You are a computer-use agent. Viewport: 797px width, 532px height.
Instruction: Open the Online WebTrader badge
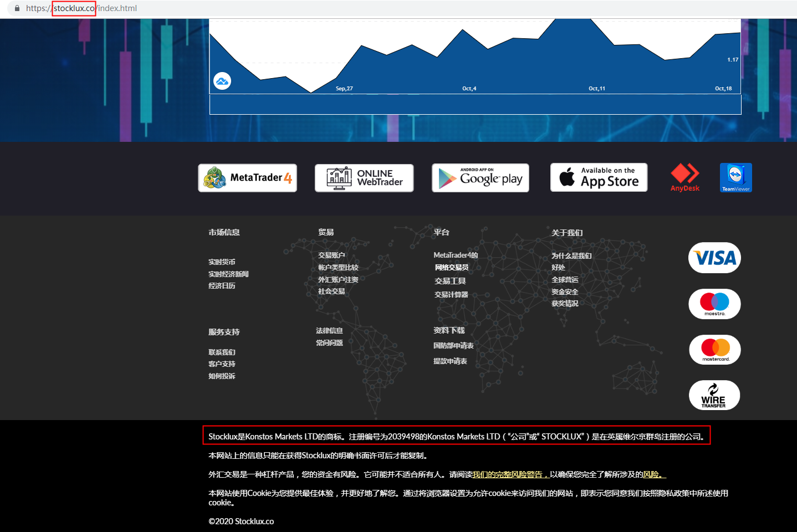[364, 178]
